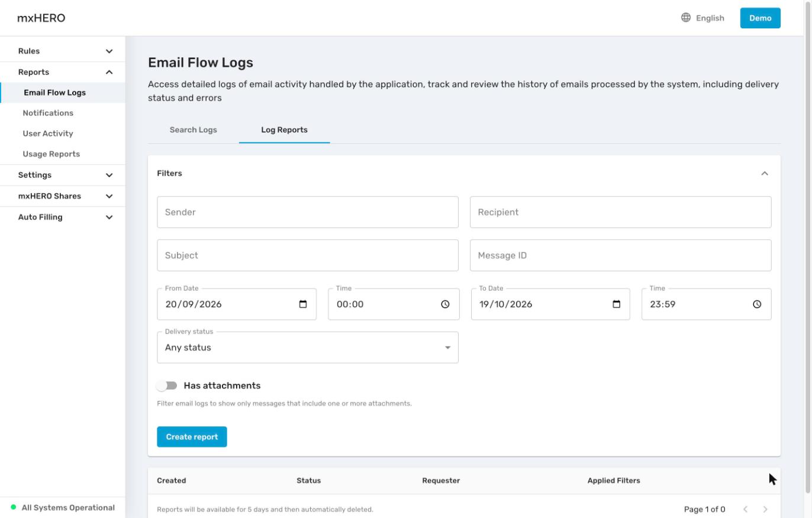Open Email Flow Logs in sidebar
This screenshot has width=812, height=518.
(x=63, y=93)
